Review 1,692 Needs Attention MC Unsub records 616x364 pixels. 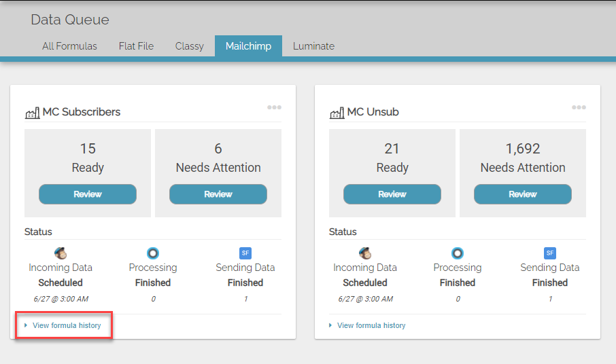pos(523,194)
